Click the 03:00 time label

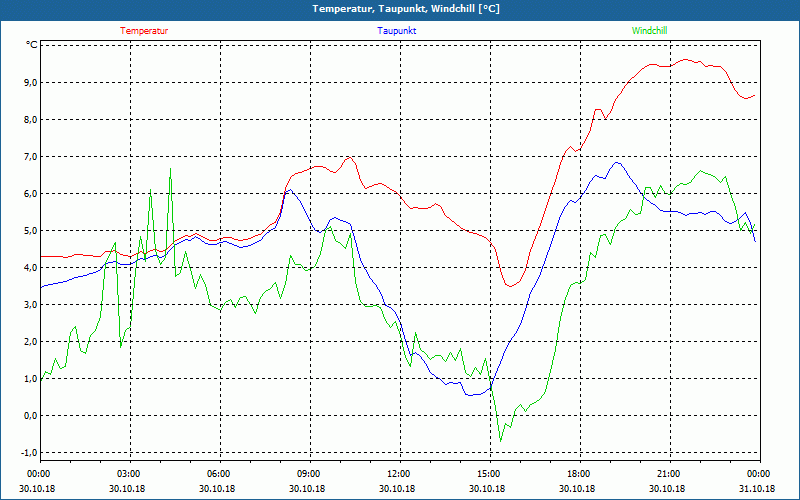click(x=130, y=474)
